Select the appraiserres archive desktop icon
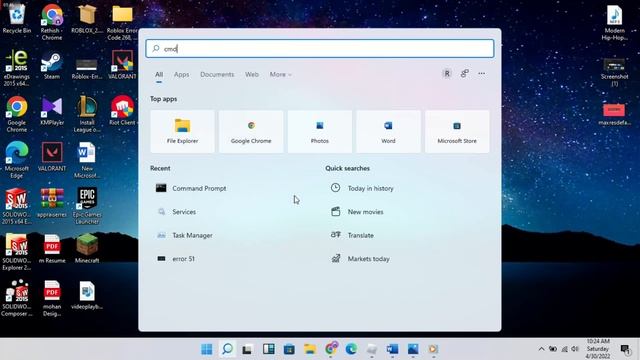Screen dimensions: 640x360 coord(52,203)
